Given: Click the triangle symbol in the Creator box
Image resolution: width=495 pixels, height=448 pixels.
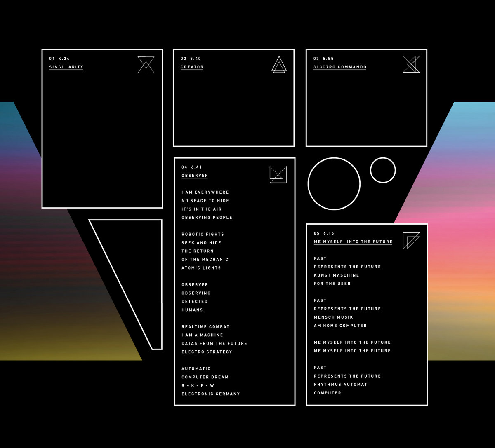Looking at the screenshot, I should click(x=279, y=65).
